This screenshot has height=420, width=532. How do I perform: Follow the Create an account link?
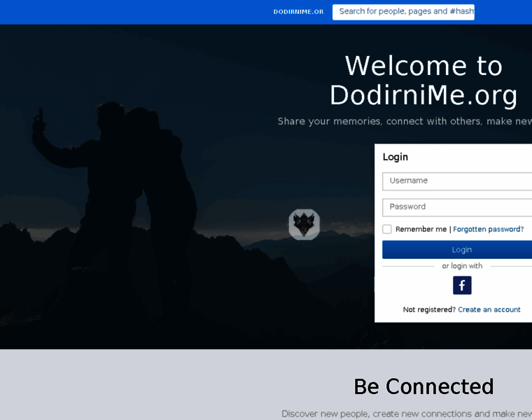[x=489, y=309]
